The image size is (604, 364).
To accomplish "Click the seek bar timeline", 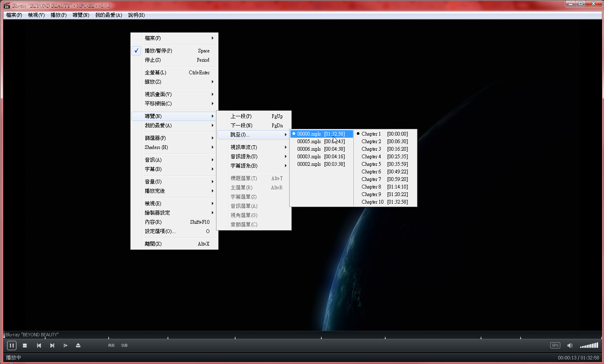I will click(302, 335).
